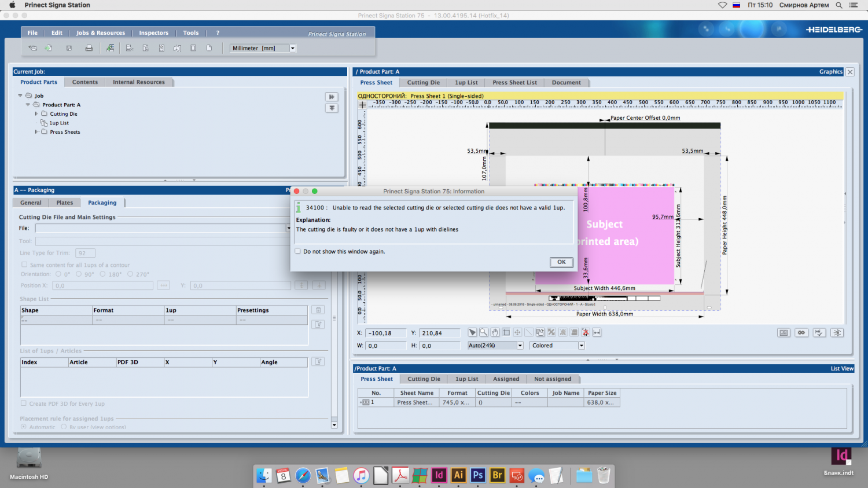Click the pink Subject printed area on the sheet
868x488 pixels.
pyautogui.click(x=605, y=234)
